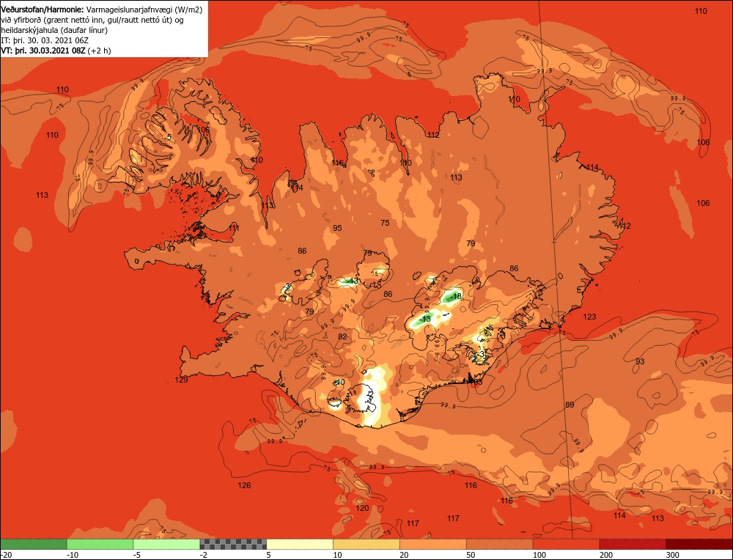Click the '123' value off the east coast
The image size is (733, 560).
[589, 317]
